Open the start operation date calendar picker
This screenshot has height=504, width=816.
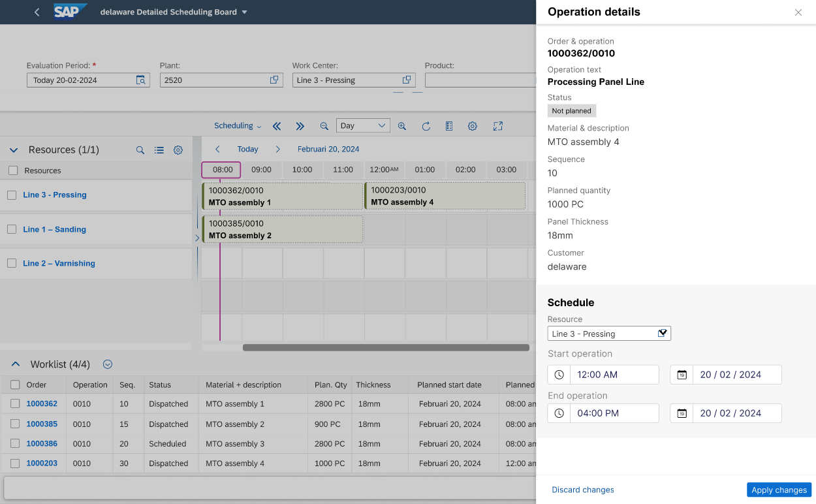[x=682, y=375]
